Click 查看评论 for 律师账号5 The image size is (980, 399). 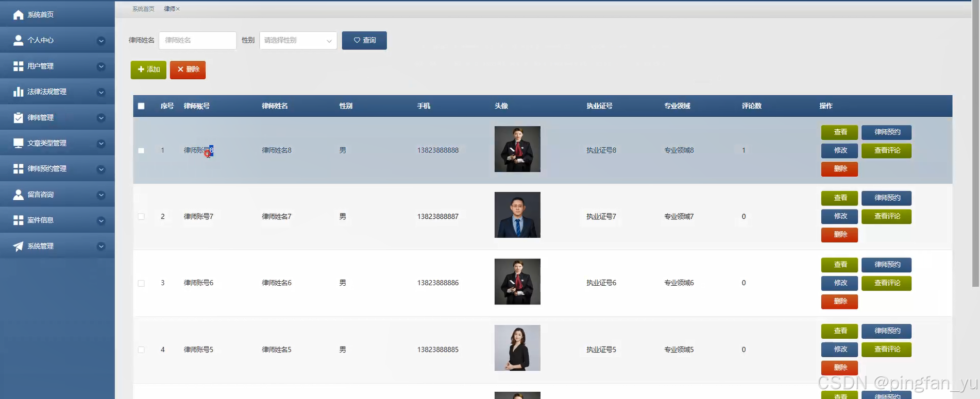tap(886, 350)
